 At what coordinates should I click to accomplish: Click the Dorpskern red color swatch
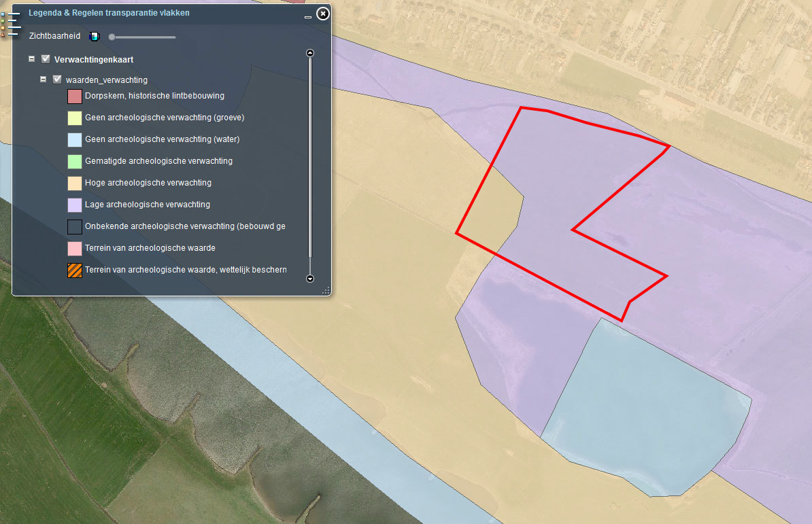75,97
